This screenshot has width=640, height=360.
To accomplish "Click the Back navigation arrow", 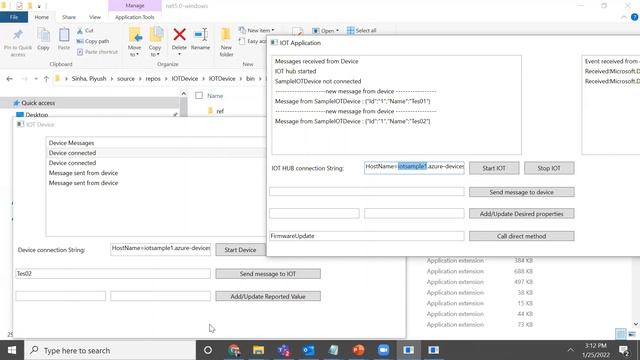I will pos(9,79).
